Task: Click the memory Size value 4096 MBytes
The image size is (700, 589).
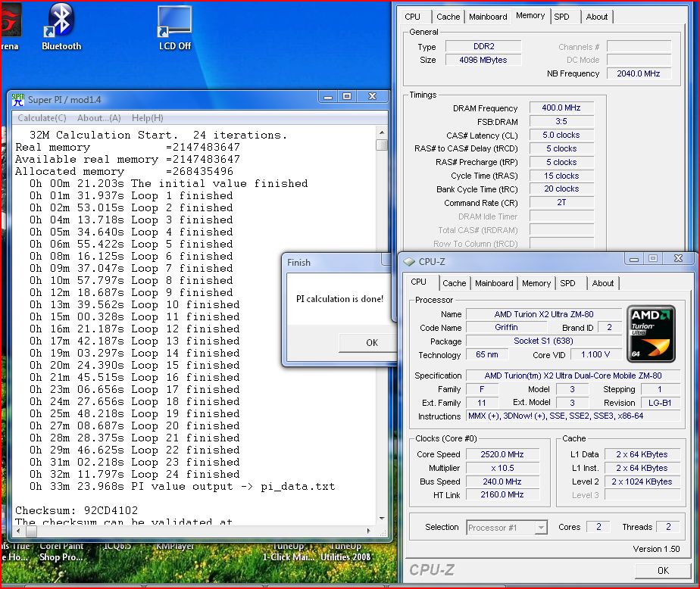Action: [x=483, y=60]
